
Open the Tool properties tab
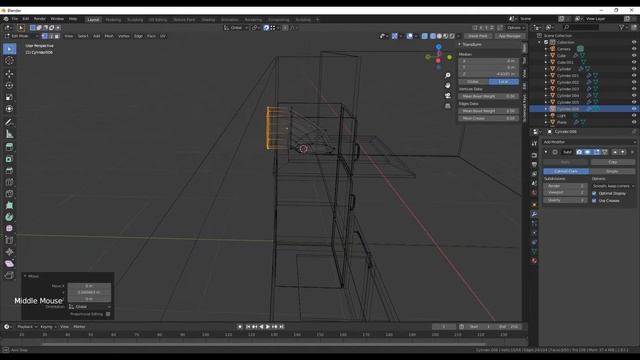tap(534, 144)
